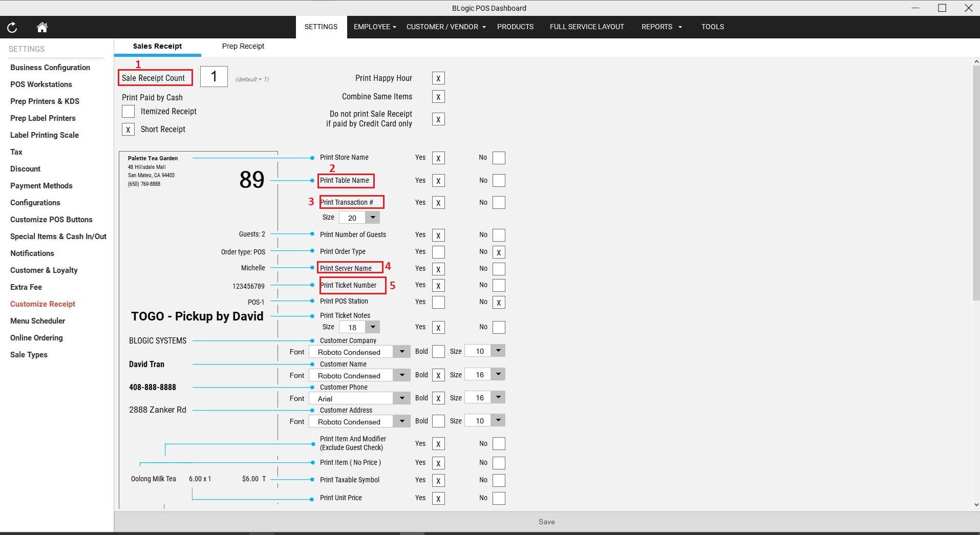Uncheck the Short Receipt checkbox
Screen dimensions: 980x535
pos(128,130)
